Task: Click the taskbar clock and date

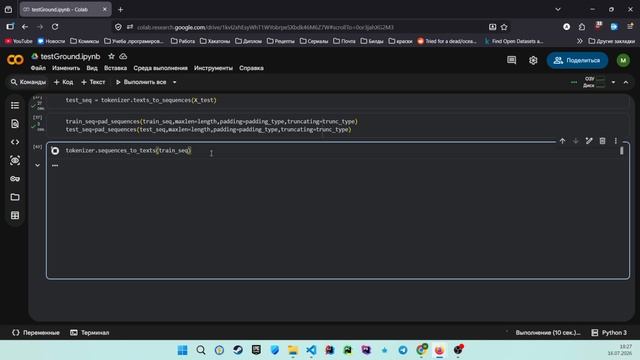Action: coord(620,350)
